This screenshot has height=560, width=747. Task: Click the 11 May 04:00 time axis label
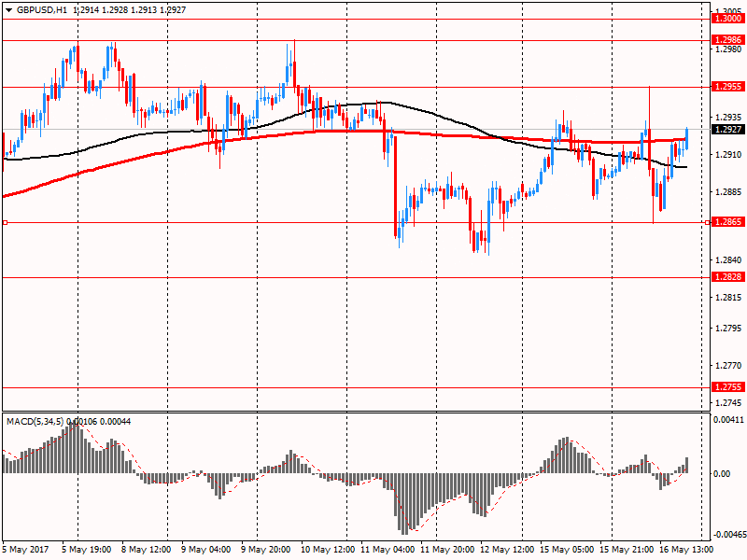388,550
